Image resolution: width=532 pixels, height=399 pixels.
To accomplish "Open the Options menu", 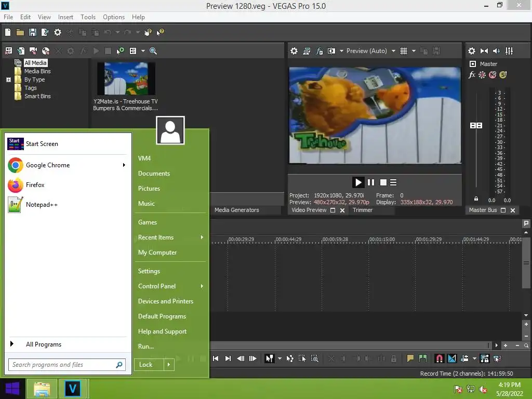I will pyautogui.click(x=114, y=17).
